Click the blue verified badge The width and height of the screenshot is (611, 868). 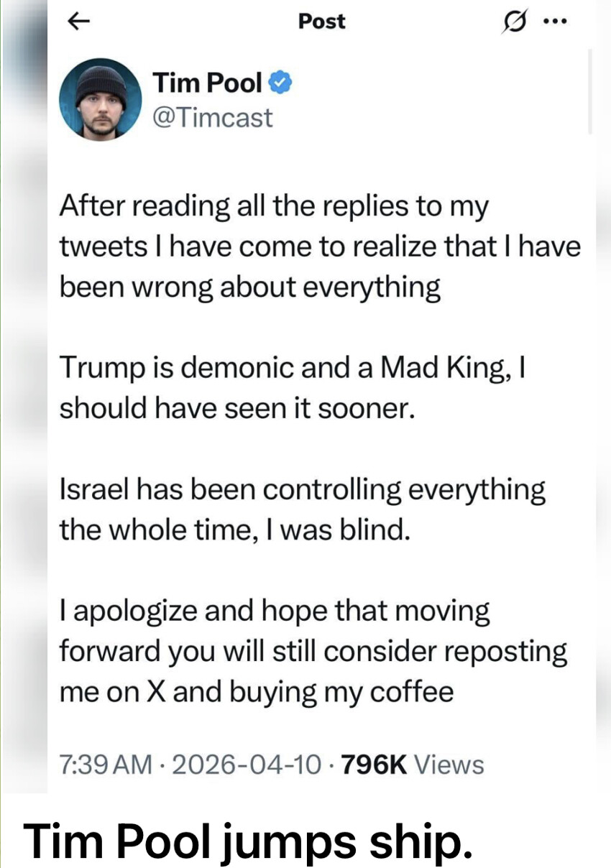tap(280, 85)
